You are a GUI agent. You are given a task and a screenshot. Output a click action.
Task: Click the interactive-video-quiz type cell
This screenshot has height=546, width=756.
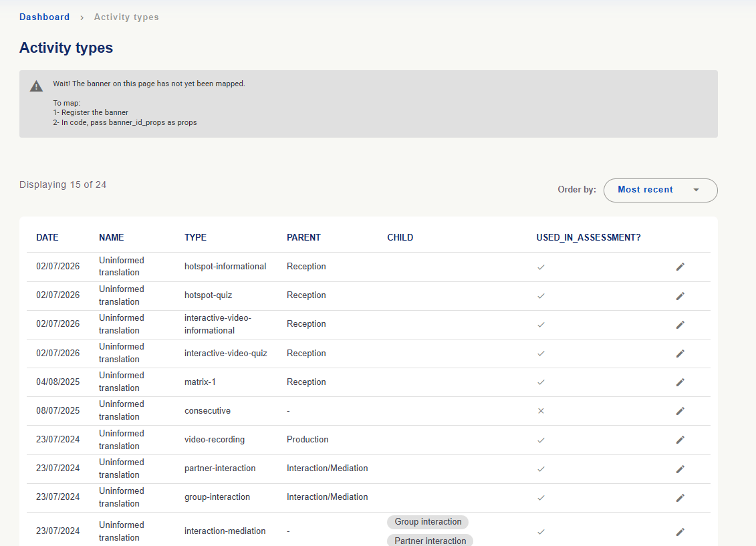coord(226,354)
